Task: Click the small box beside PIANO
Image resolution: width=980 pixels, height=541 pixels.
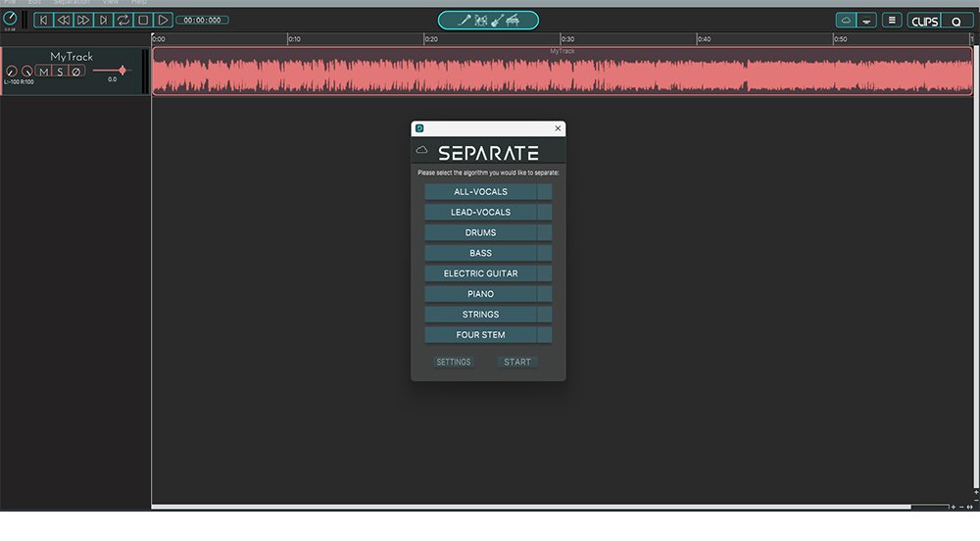Action: pos(544,294)
